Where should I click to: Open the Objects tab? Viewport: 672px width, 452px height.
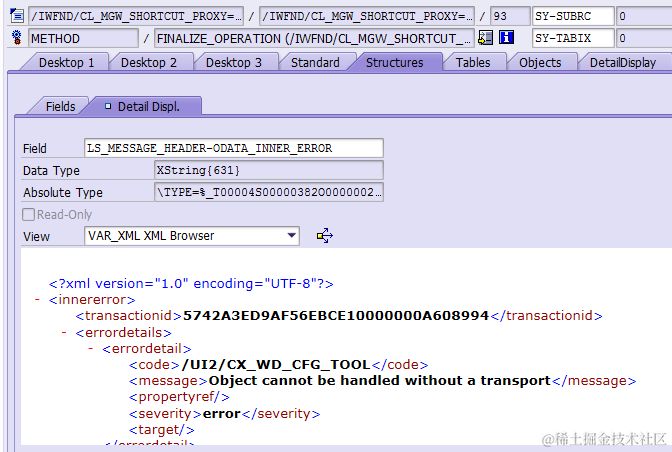point(540,63)
